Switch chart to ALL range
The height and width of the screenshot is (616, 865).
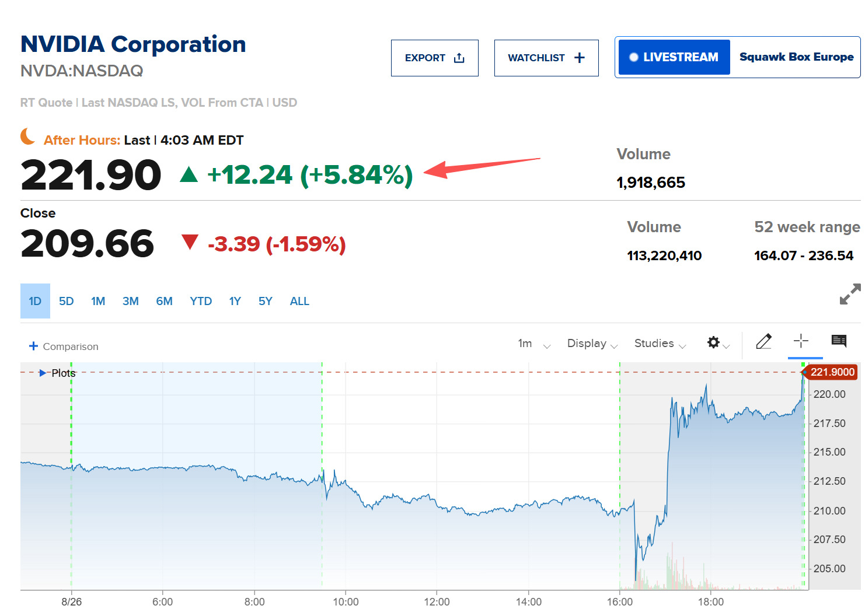tap(299, 301)
